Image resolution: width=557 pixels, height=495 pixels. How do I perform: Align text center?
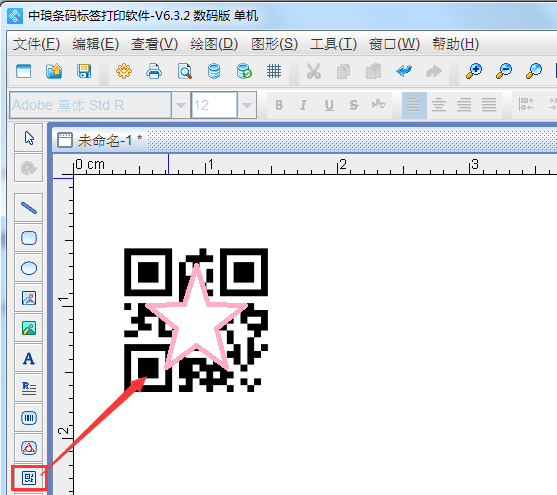click(439, 105)
